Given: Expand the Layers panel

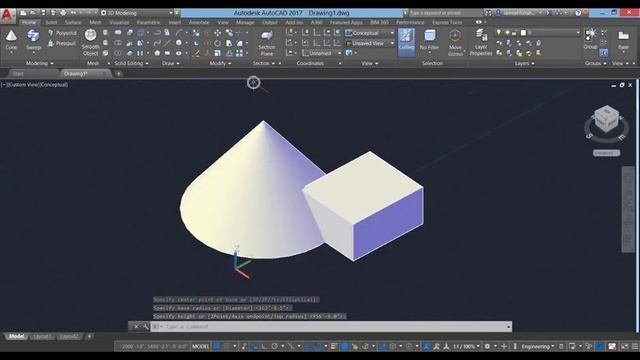Looking at the screenshot, I should click(524, 63).
